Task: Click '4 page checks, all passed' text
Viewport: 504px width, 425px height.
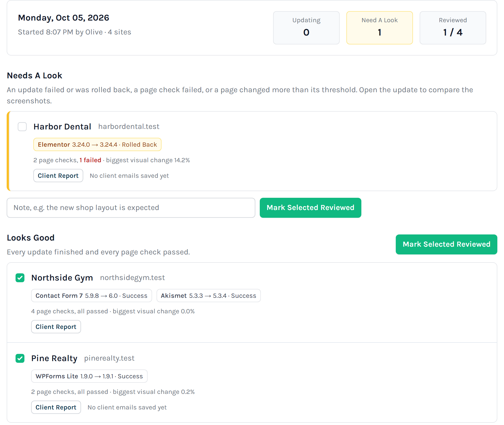Action: coord(70,311)
